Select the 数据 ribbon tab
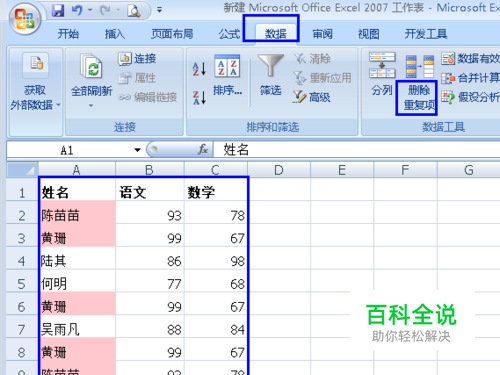Viewport: 500px width, 375px height. [x=276, y=34]
